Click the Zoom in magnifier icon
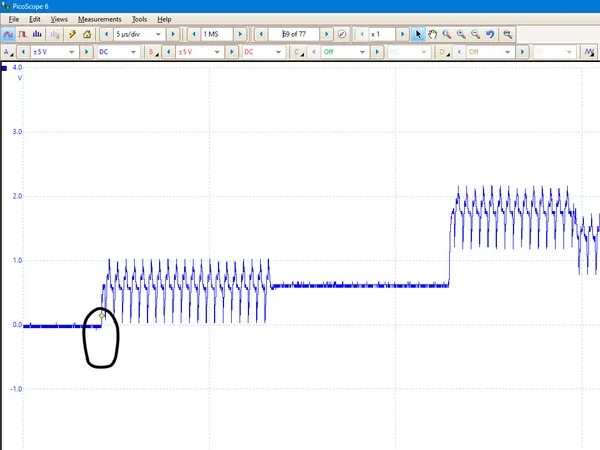The width and height of the screenshot is (600, 450). (x=461, y=34)
